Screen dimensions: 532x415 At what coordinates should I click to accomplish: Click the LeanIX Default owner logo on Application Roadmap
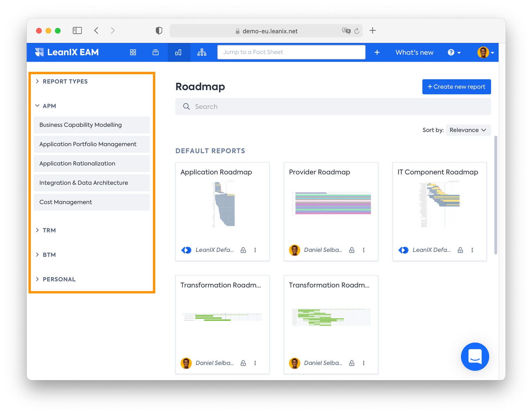pos(186,250)
